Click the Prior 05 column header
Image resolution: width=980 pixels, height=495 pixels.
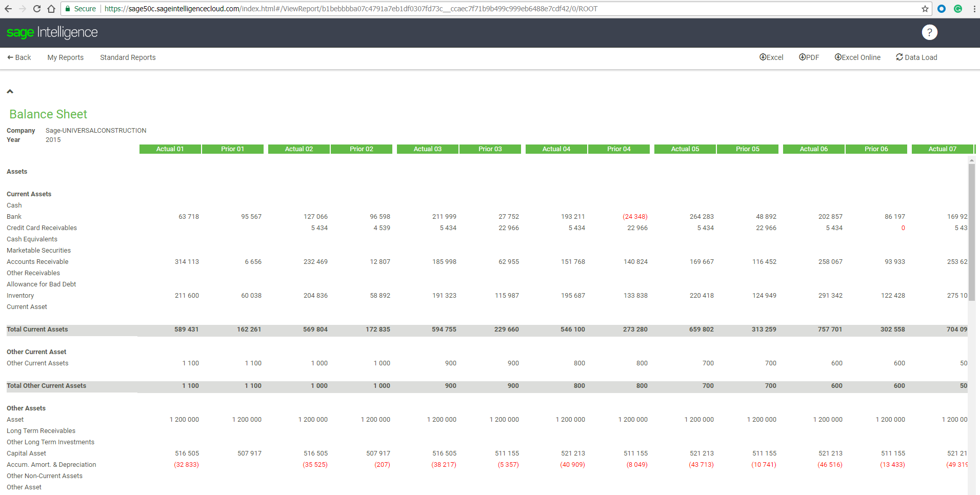click(747, 149)
